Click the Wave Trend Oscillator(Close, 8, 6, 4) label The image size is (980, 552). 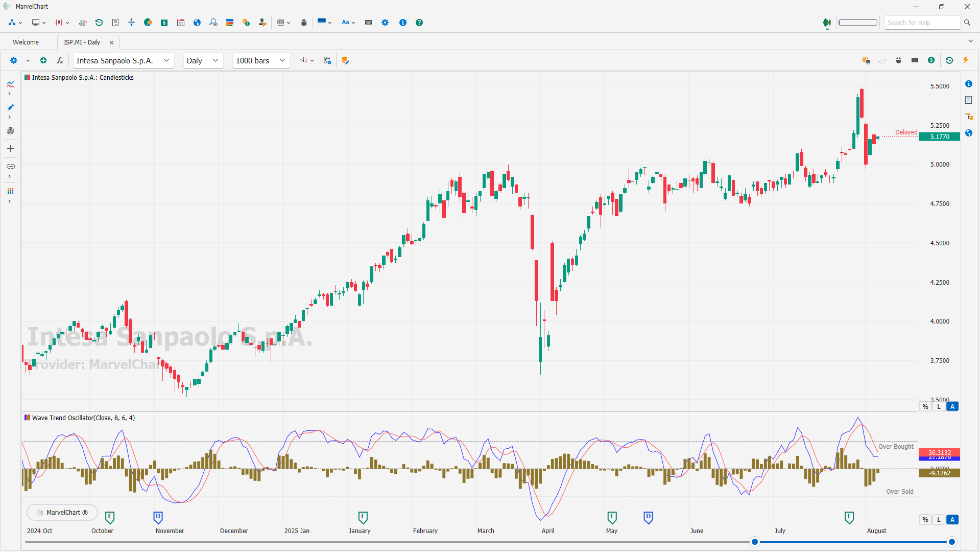[83, 418]
